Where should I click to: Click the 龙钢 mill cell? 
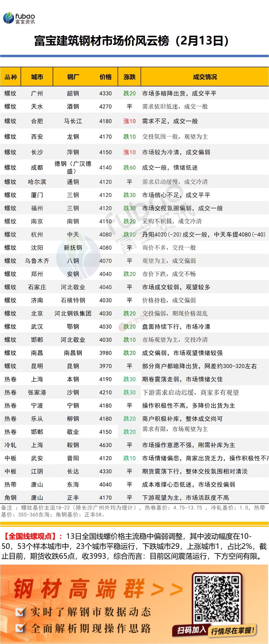[73, 137]
